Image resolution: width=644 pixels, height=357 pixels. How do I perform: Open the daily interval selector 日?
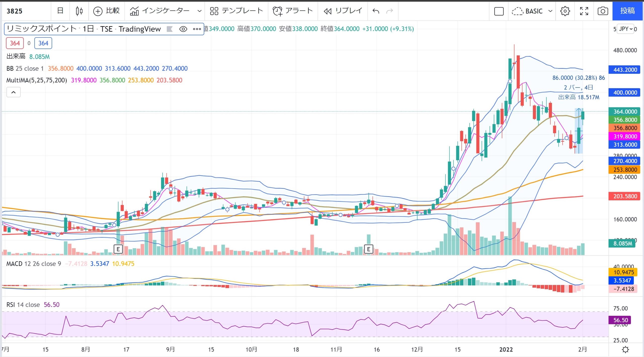[x=60, y=11]
